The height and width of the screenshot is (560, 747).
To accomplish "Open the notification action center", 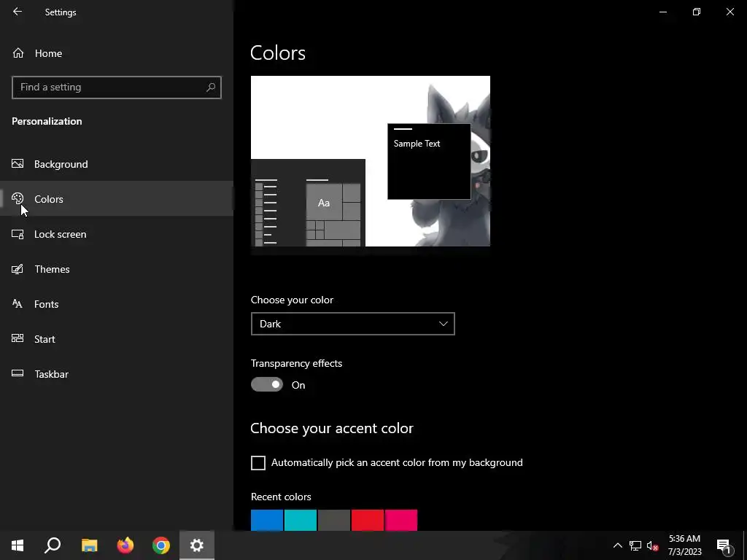I will (724, 545).
